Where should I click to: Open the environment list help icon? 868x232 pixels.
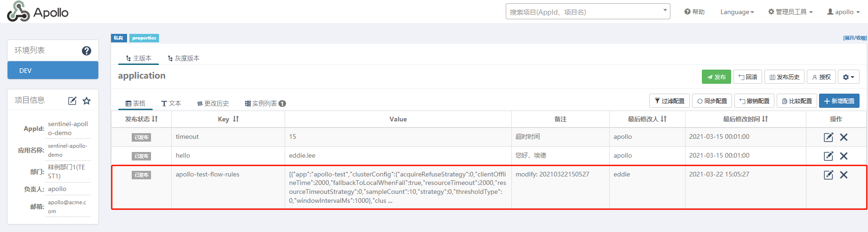pyautogui.click(x=87, y=51)
